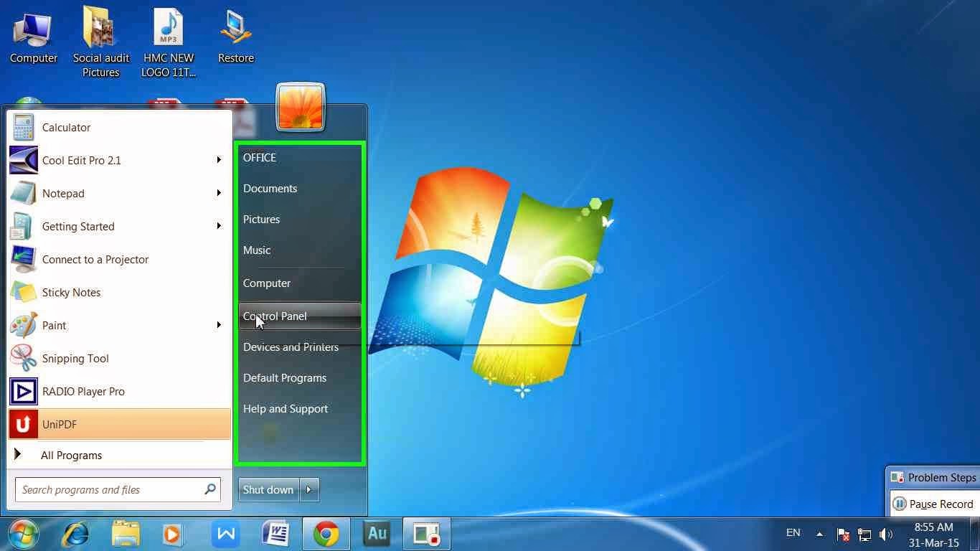Open Connect to a Projector
The image size is (980, 551).
coord(119,260)
